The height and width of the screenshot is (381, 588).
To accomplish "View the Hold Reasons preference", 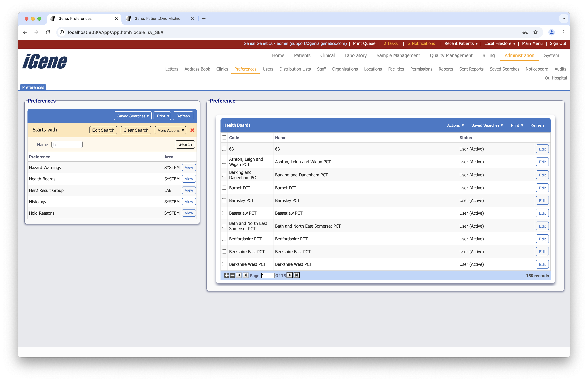I will coord(189,213).
